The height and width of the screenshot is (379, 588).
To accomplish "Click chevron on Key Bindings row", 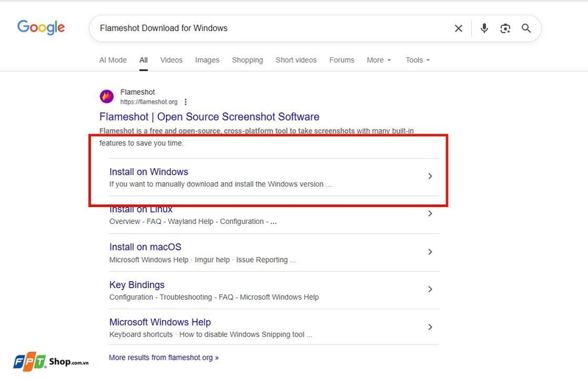I will tap(430, 289).
